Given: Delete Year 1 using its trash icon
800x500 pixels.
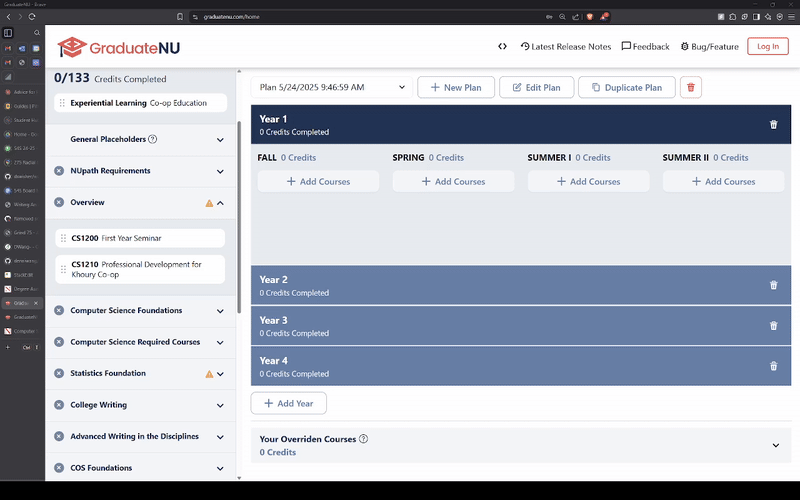Looking at the screenshot, I should (773, 125).
